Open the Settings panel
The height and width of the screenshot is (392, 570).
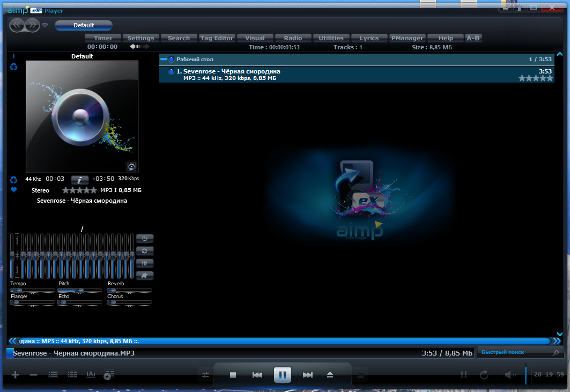point(141,38)
